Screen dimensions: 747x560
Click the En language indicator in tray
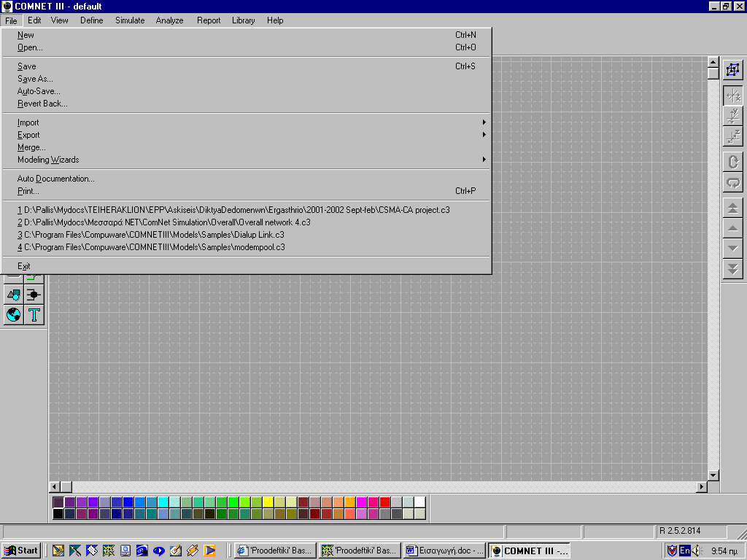pos(684,551)
